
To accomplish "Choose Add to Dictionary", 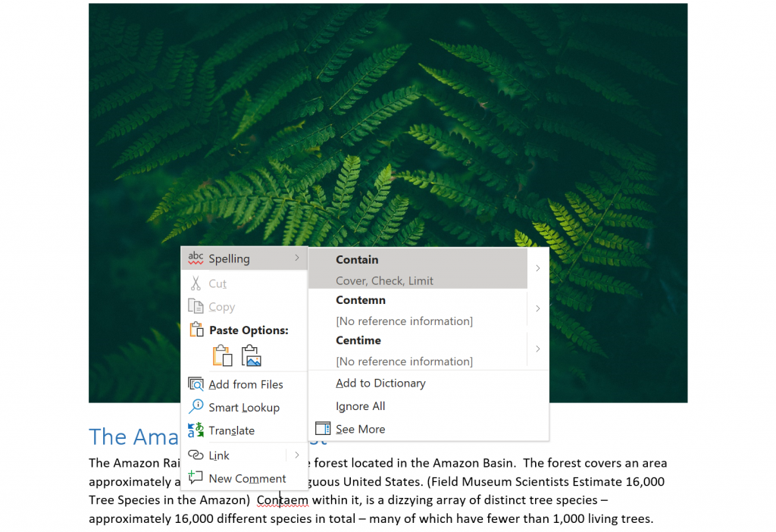I will (x=380, y=383).
